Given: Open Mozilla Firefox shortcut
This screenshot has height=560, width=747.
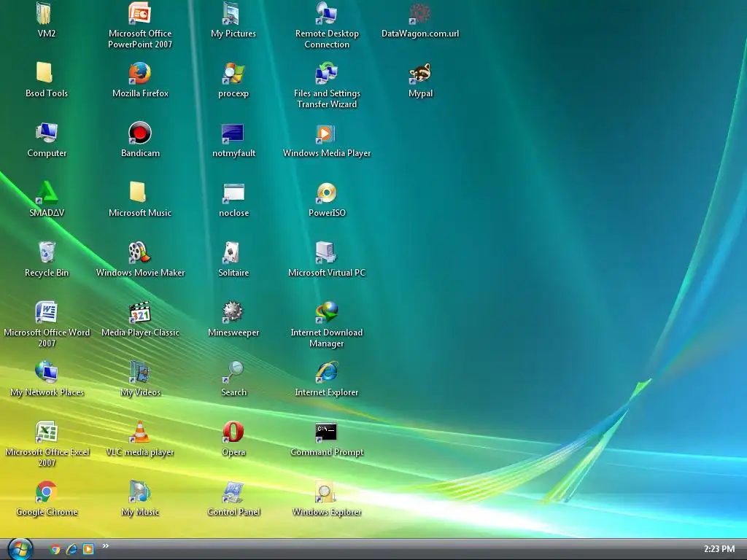Looking at the screenshot, I should coord(139,73).
